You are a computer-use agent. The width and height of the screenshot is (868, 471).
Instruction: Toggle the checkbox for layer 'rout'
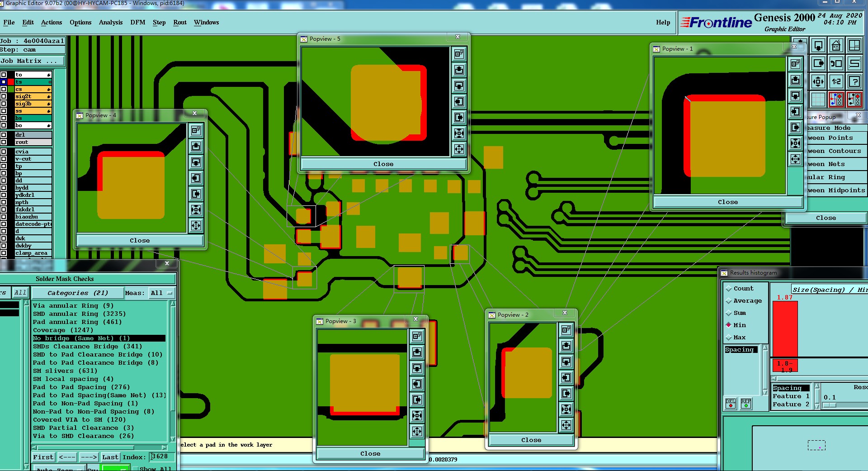point(4,142)
